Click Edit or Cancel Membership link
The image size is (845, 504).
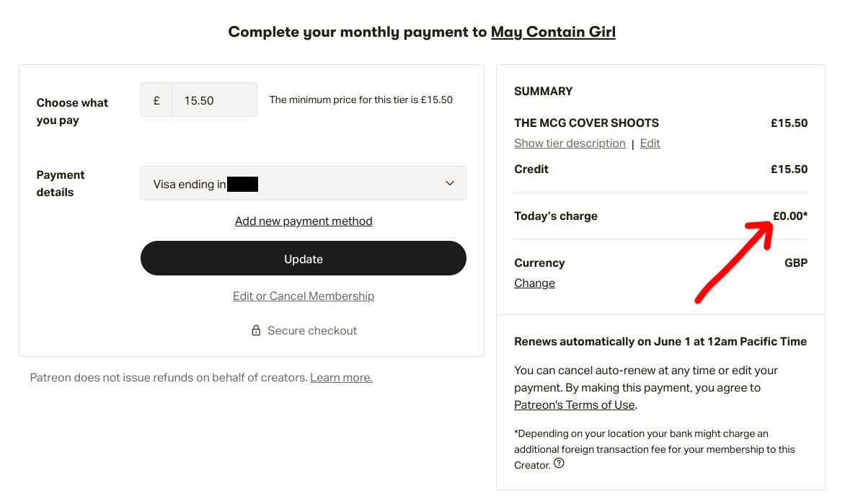[304, 296]
